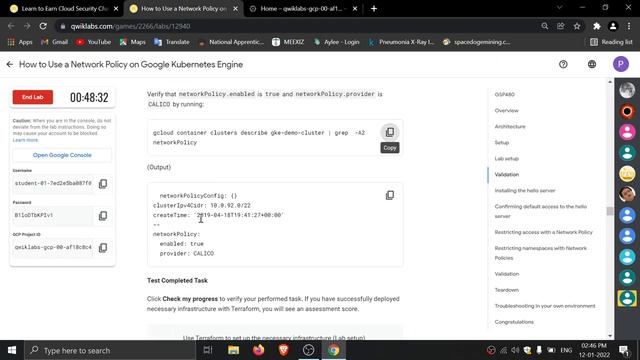
Task: Open Gmail bookmark
Action: click(55, 42)
